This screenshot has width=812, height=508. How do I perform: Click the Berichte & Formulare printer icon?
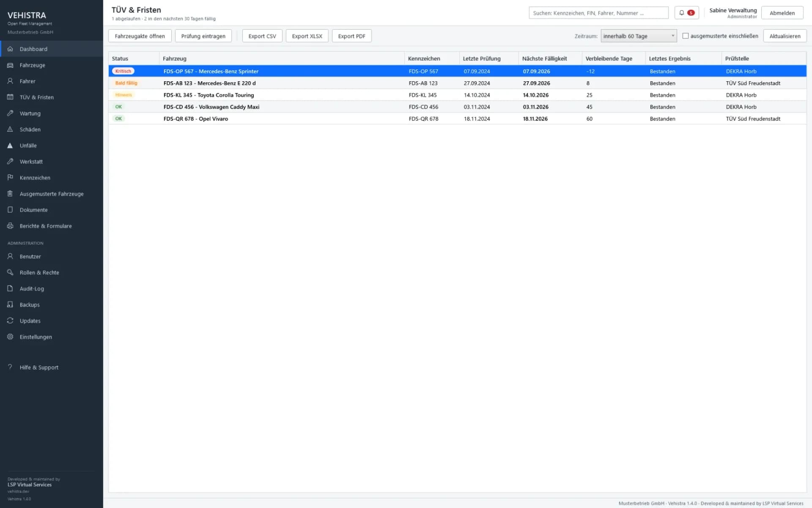(10, 226)
